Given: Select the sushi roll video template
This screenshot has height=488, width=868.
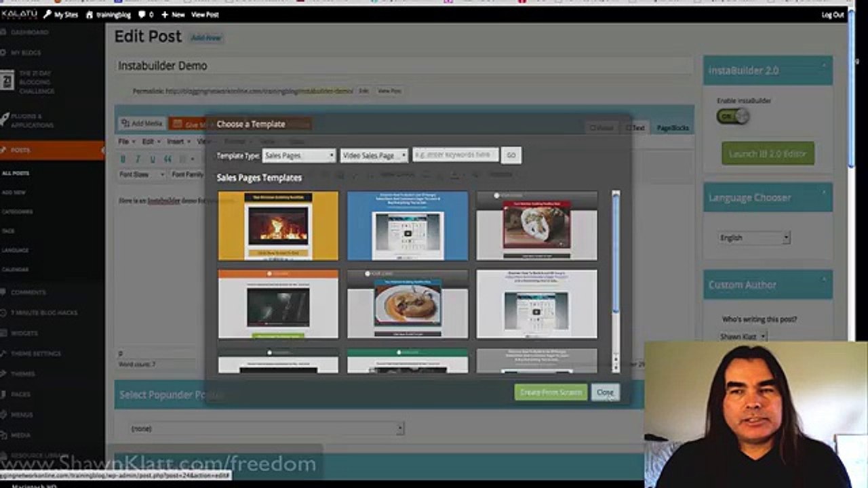Looking at the screenshot, I should 537,226.
